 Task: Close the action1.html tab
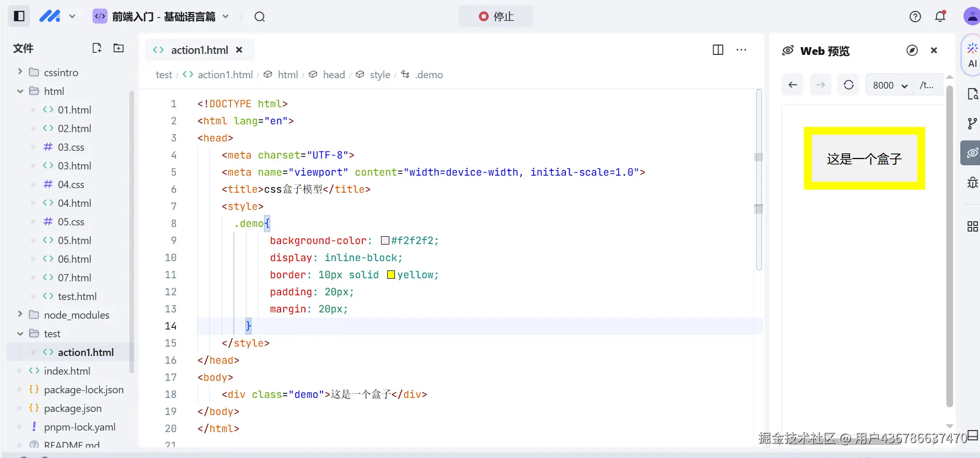239,50
